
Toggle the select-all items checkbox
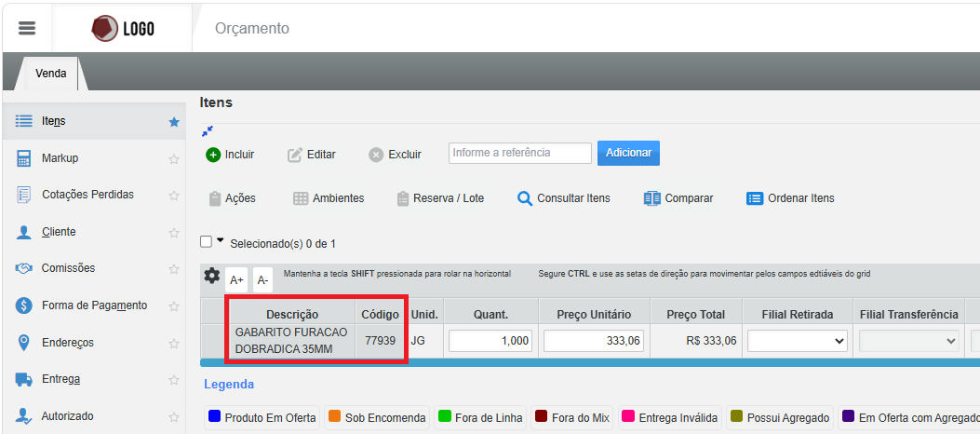pyautogui.click(x=207, y=242)
